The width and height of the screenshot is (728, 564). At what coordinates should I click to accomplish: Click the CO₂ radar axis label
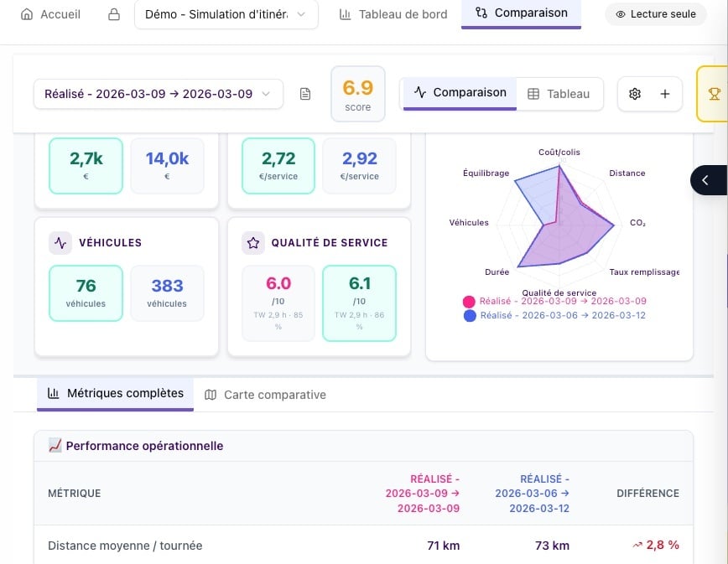[x=637, y=223]
